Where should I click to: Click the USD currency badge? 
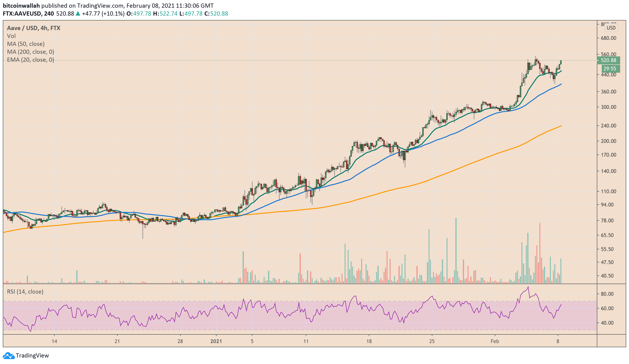[611, 28]
